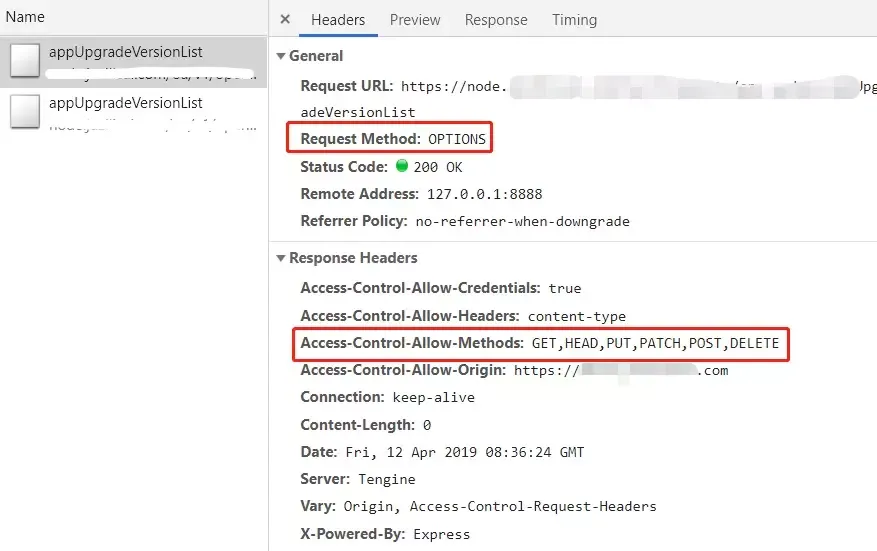The image size is (877, 551).
Task: Click the Referrer Policy value text
Action: [x=522, y=222]
